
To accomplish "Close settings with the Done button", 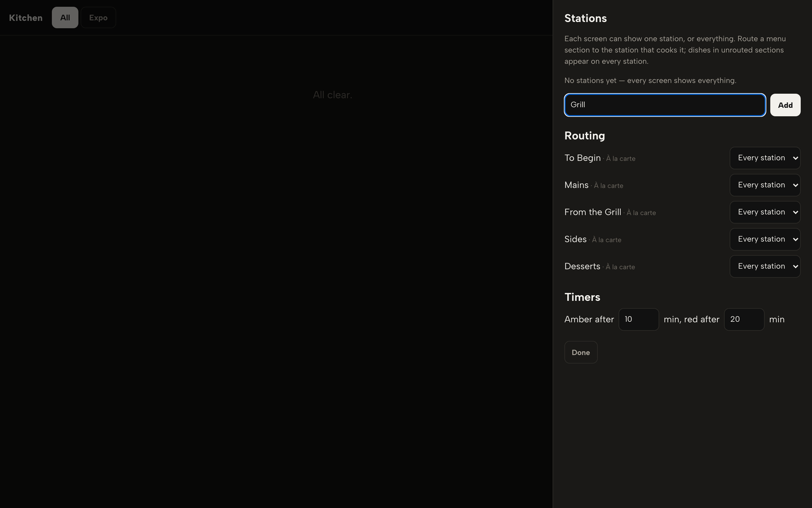I will pos(581,352).
